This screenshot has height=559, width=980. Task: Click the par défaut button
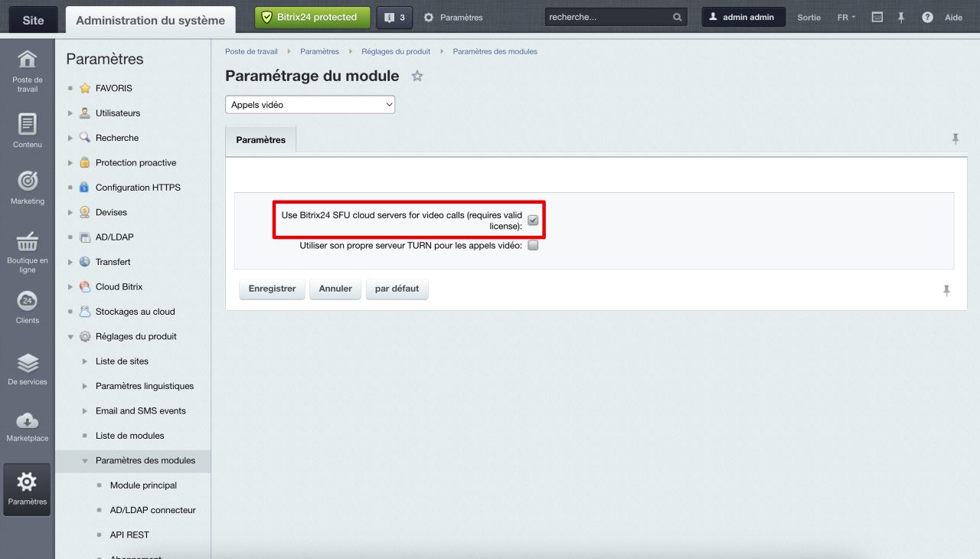click(397, 289)
